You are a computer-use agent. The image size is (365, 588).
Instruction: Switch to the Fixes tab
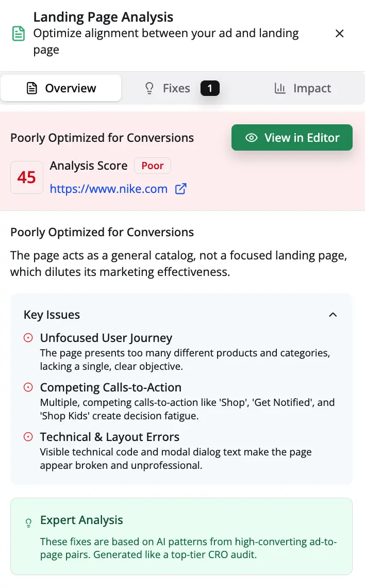182,88
